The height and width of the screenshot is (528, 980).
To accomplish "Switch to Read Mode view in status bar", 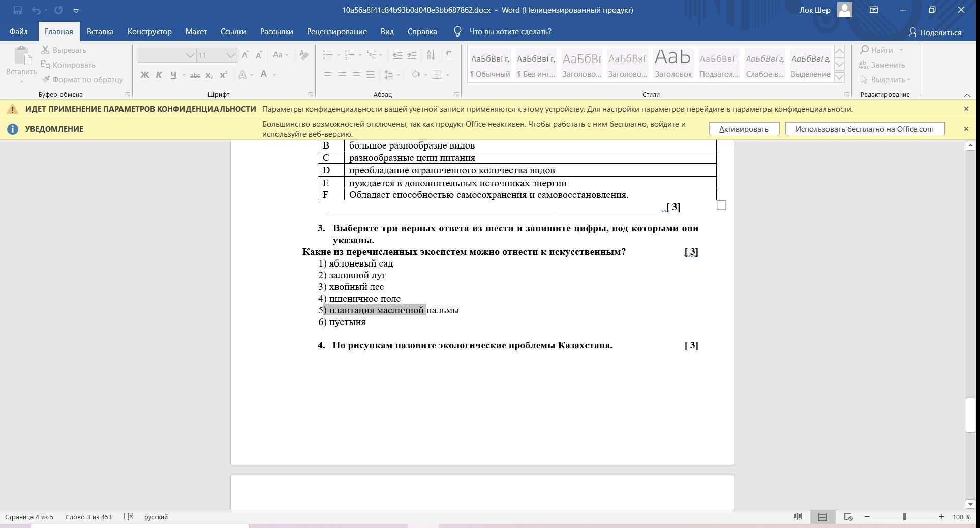I will [x=797, y=517].
